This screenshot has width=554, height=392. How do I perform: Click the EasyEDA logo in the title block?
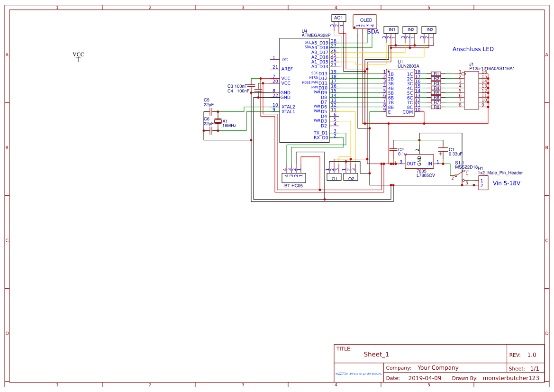[358, 375]
